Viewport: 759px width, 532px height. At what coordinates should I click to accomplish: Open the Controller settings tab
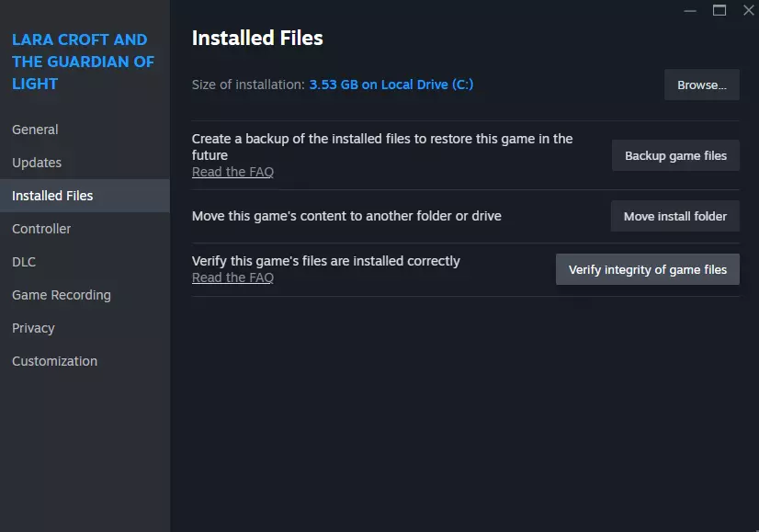(41, 229)
